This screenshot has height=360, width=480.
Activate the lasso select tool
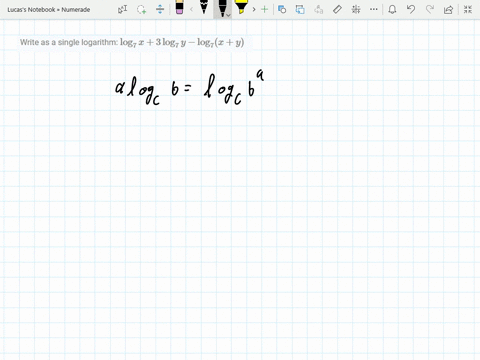point(141,9)
